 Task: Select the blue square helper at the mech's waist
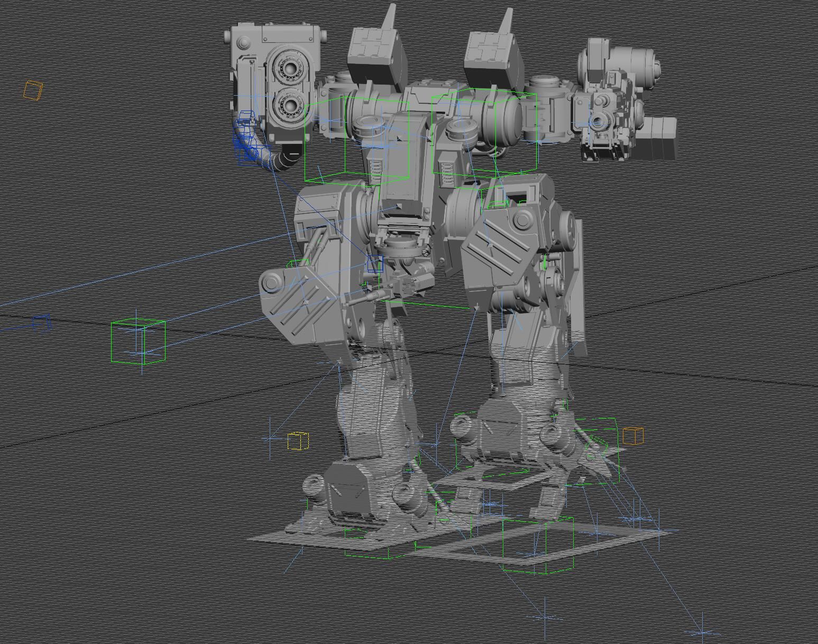pyautogui.click(x=375, y=264)
